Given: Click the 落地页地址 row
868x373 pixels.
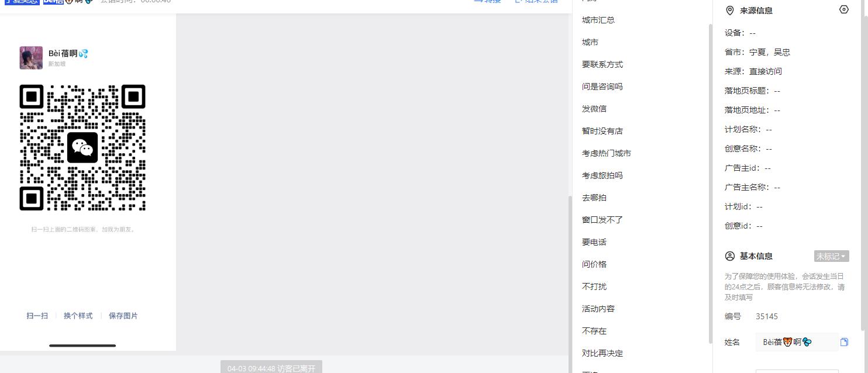Looking at the screenshot, I should (x=752, y=110).
